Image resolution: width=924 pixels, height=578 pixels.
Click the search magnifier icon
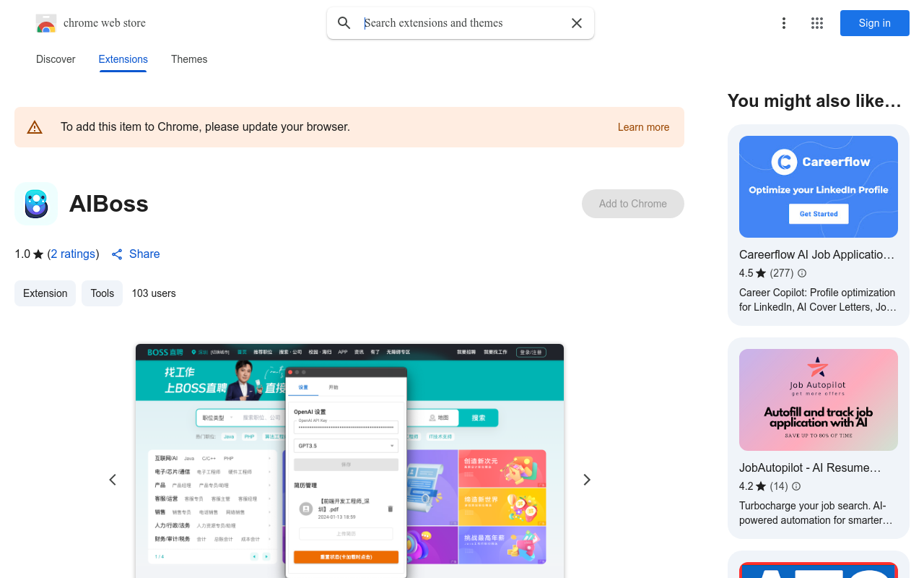point(344,23)
